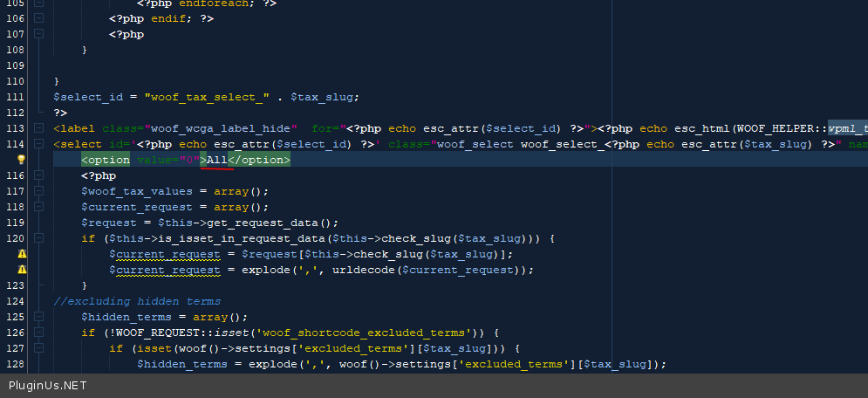The height and width of the screenshot is (398, 868).
Task: Click line number 124 in the gutter
Action: (x=15, y=301)
